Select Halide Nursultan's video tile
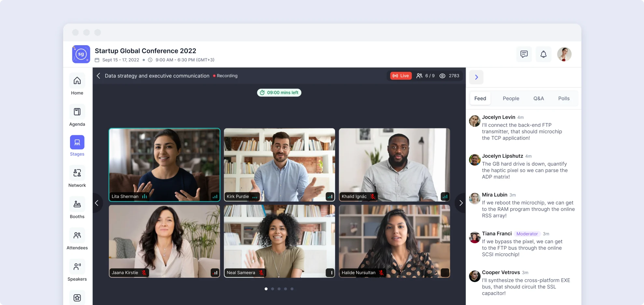This screenshot has width=644, height=305. point(394,241)
